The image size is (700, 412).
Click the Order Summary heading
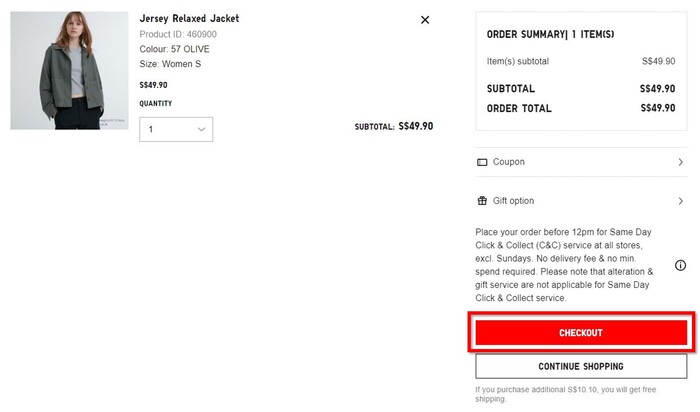(550, 35)
